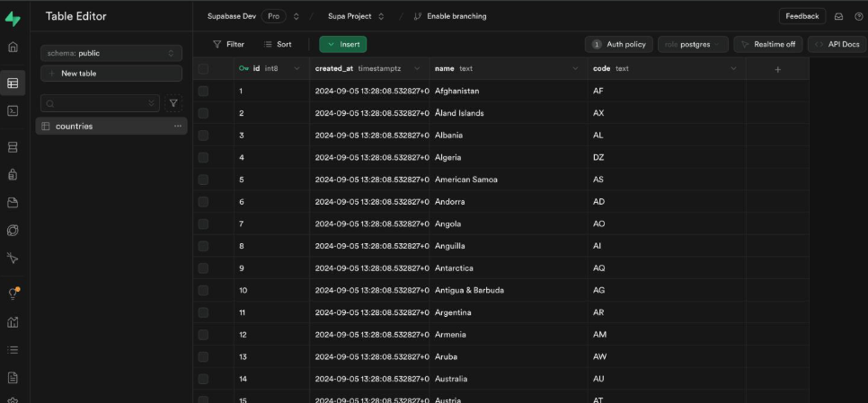
Task: Open the Edge Functions sidebar icon
Action: 13,231
